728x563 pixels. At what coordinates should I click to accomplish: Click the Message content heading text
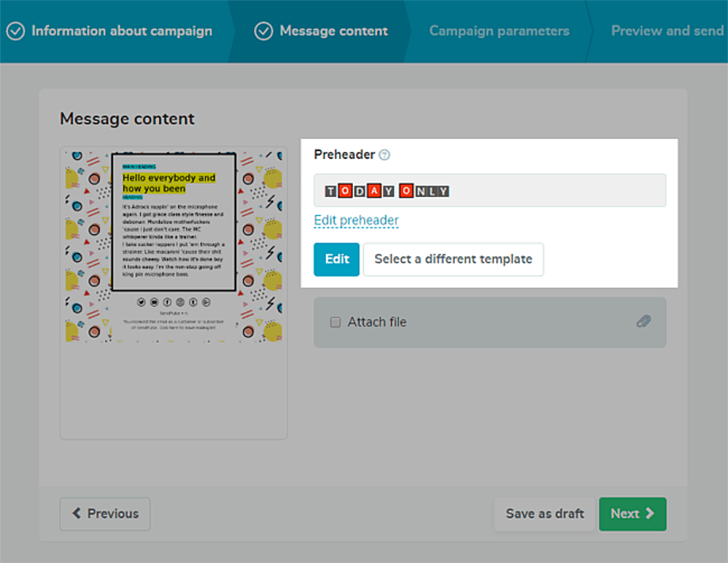pyautogui.click(x=127, y=119)
